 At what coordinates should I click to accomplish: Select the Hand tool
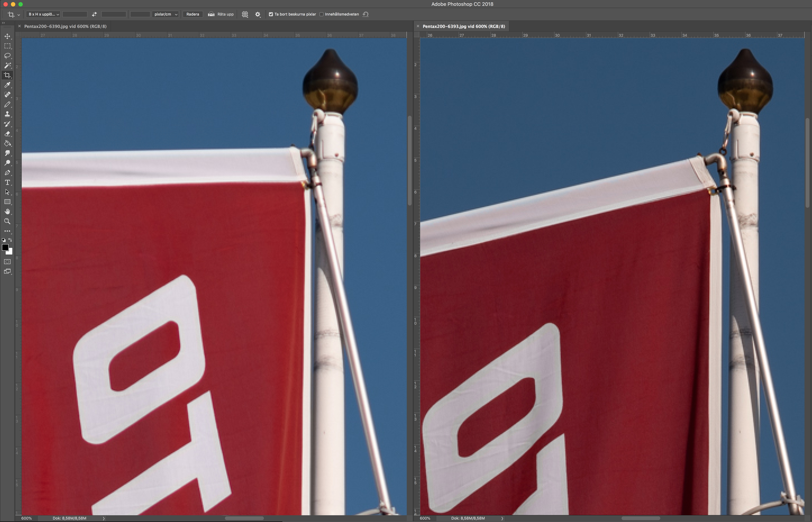pos(7,211)
